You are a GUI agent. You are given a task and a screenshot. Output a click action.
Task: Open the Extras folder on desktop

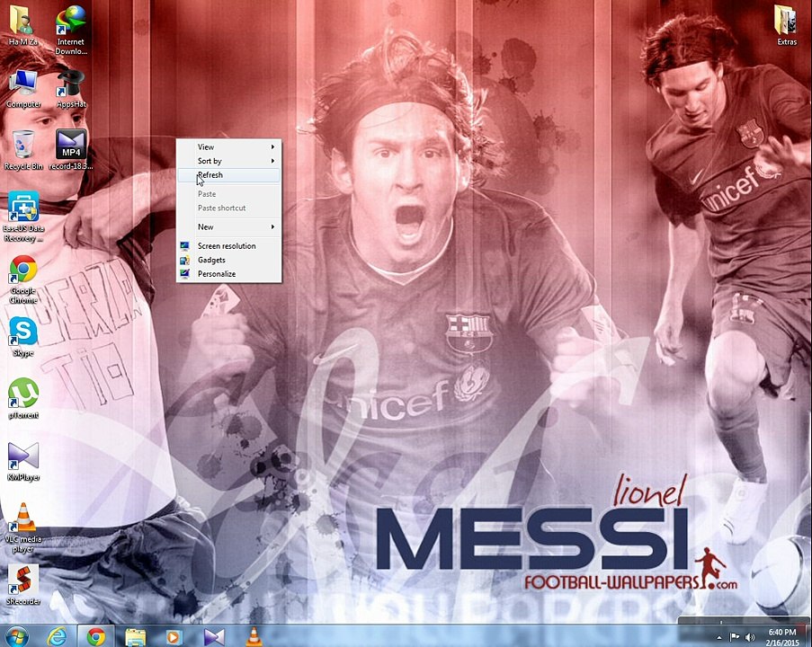[x=787, y=25]
